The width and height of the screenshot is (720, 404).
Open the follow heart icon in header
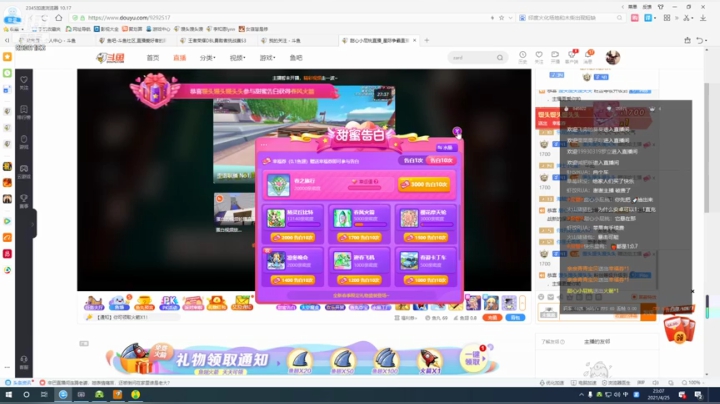coord(539,57)
